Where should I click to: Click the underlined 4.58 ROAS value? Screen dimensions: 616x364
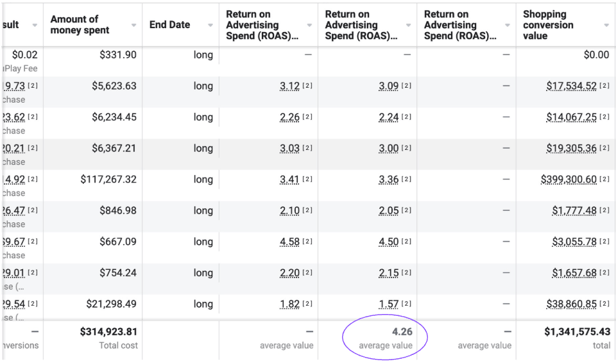289,242
